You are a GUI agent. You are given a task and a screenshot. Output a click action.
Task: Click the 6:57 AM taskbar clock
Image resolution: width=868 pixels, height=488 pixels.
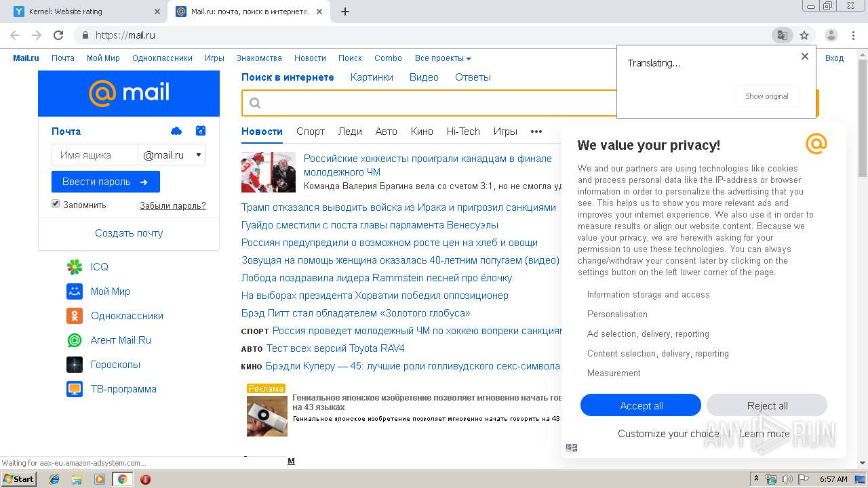pyautogui.click(x=833, y=479)
